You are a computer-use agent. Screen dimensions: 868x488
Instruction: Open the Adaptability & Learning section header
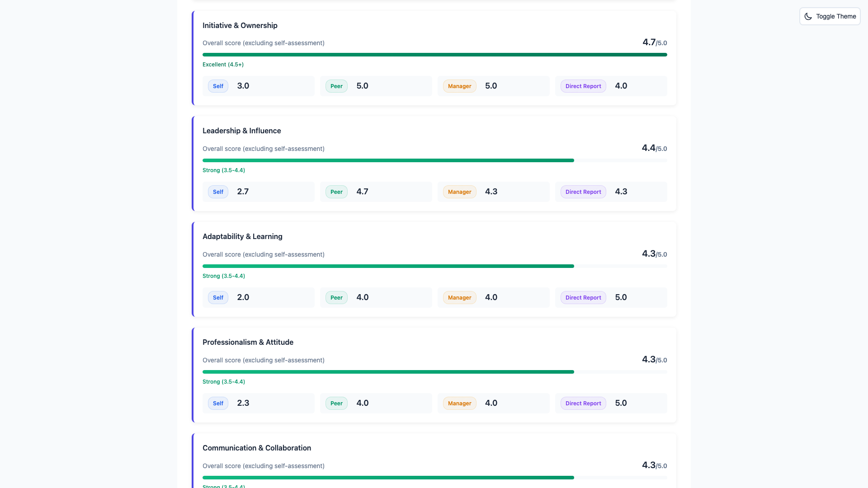click(x=242, y=236)
